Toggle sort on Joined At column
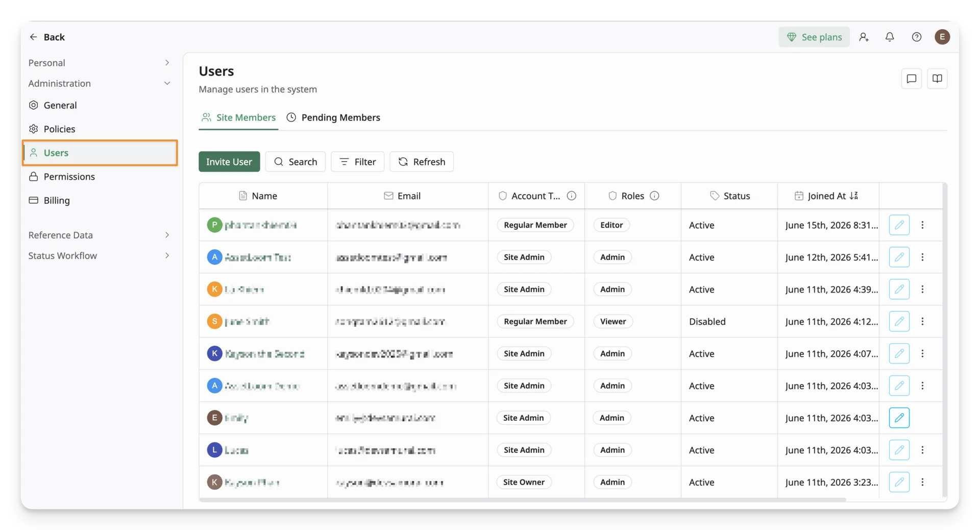 click(854, 196)
